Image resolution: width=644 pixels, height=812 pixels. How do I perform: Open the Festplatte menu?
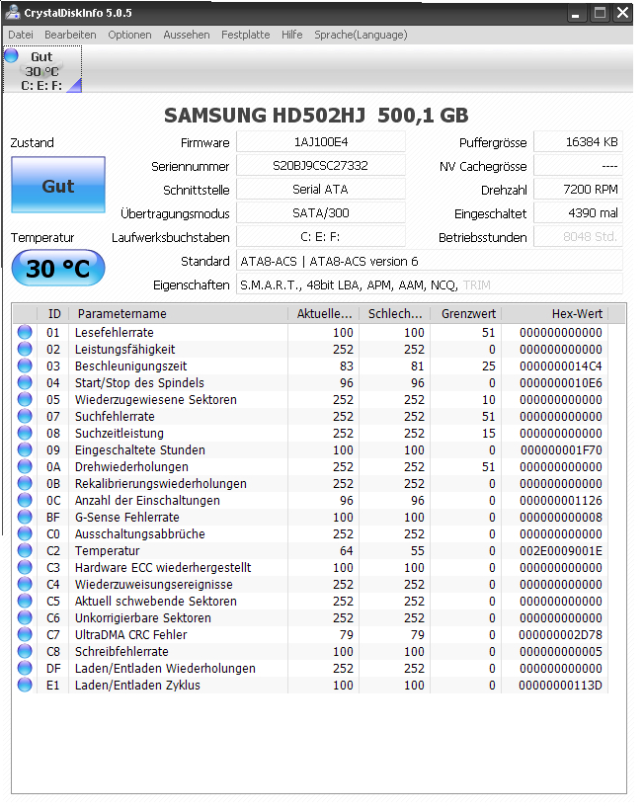coord(245,35)
